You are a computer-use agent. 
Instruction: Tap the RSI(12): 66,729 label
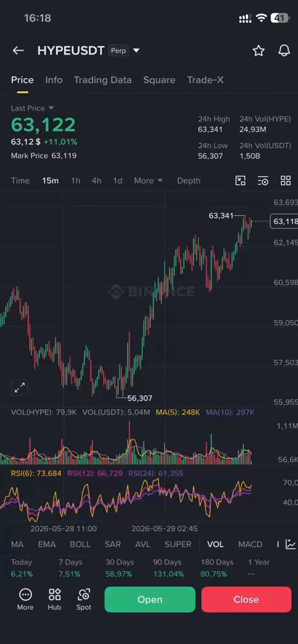(x=95, y=473)
